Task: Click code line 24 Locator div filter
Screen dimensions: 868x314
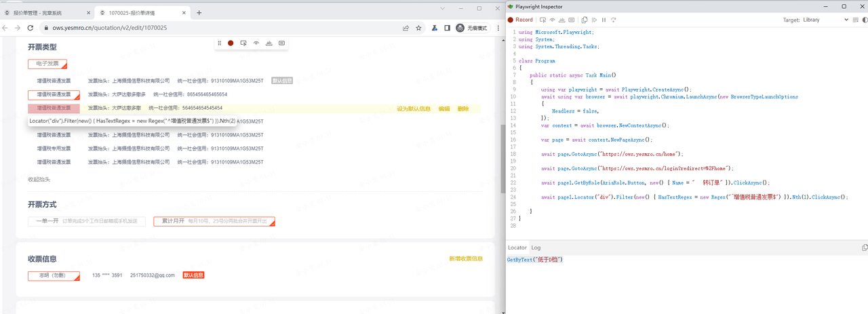Action: pos(694,197)
